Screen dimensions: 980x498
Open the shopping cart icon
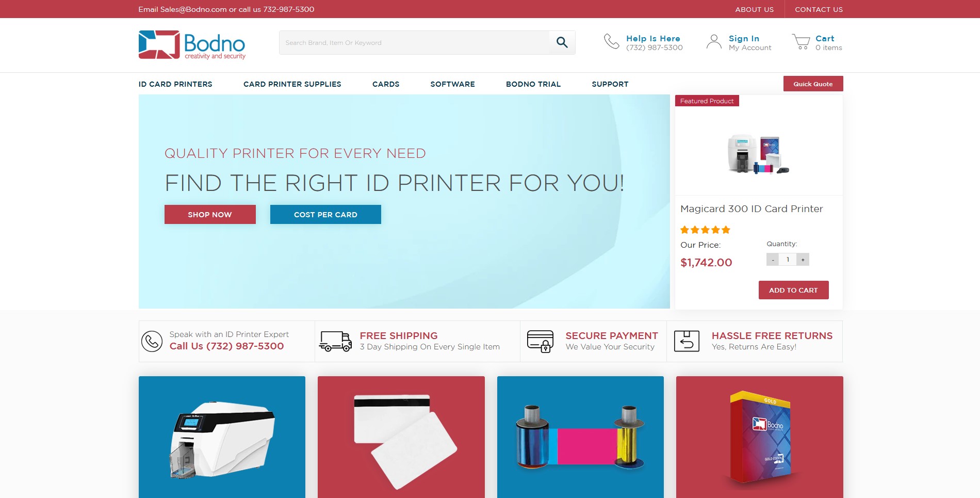point(801,42)
